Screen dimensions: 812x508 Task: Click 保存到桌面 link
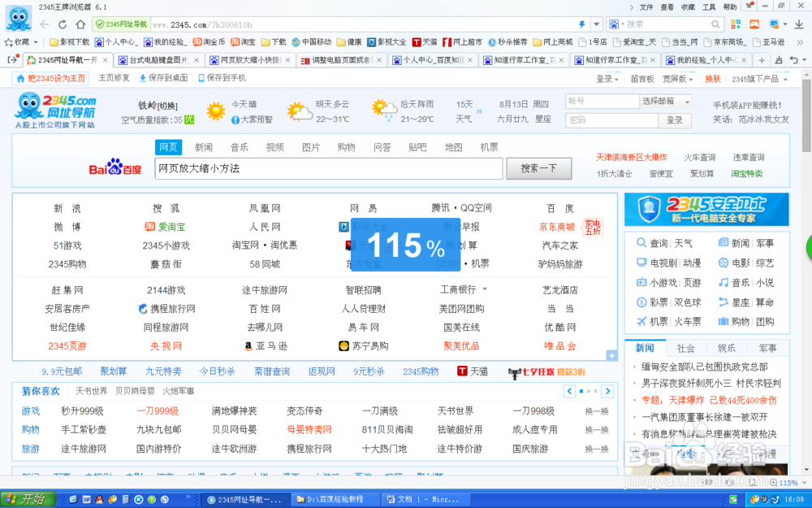(x=164, y=78)
